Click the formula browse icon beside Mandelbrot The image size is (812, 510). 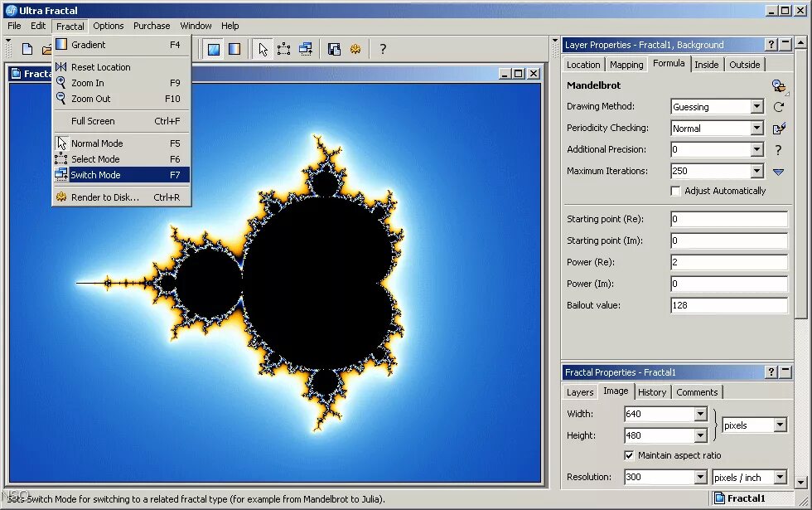pos(778,86)
